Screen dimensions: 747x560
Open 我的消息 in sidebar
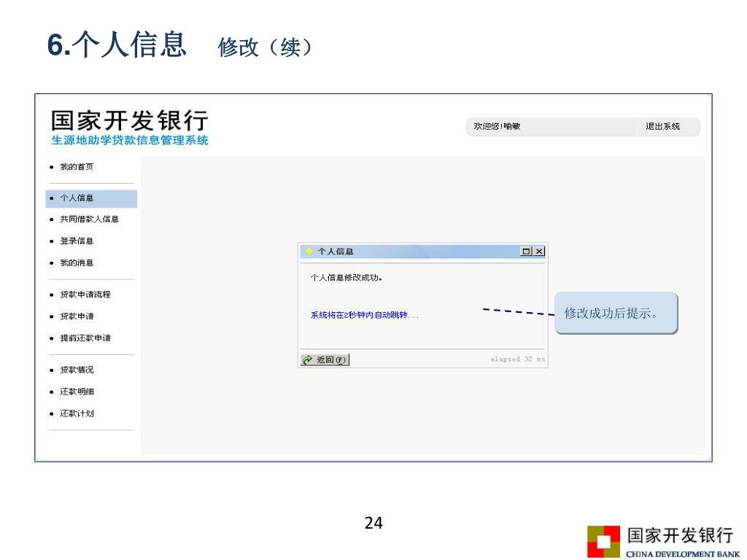(77, 262)
